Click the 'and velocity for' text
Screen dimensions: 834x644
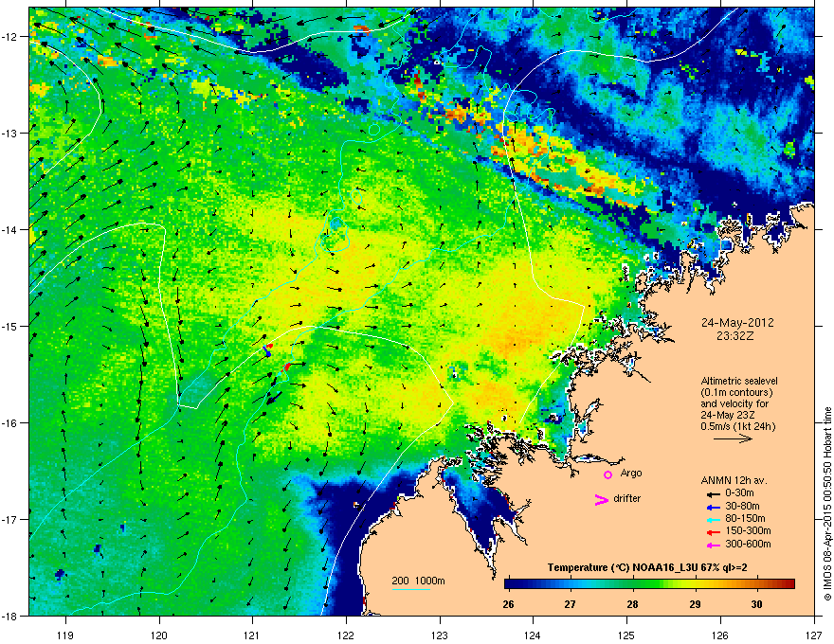(733, 403)
